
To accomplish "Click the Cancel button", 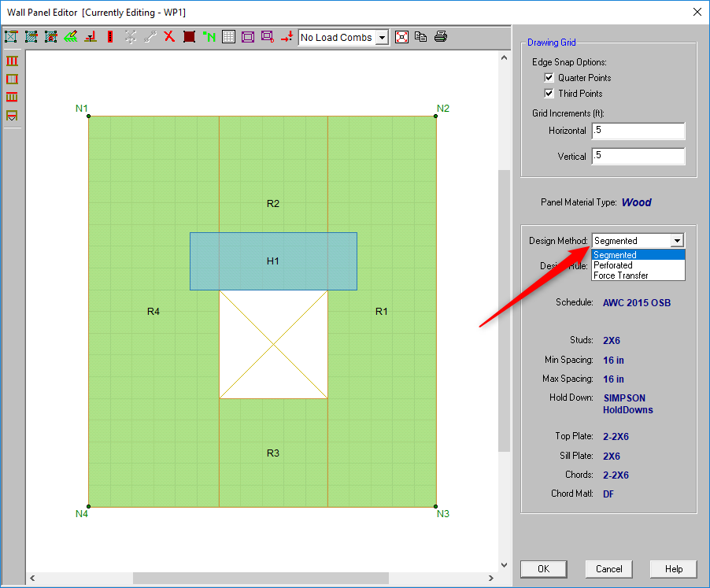I will pos(608,569).
